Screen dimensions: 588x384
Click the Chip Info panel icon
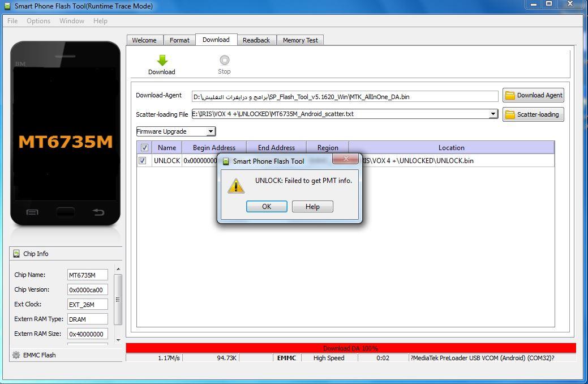pos(16,254)
